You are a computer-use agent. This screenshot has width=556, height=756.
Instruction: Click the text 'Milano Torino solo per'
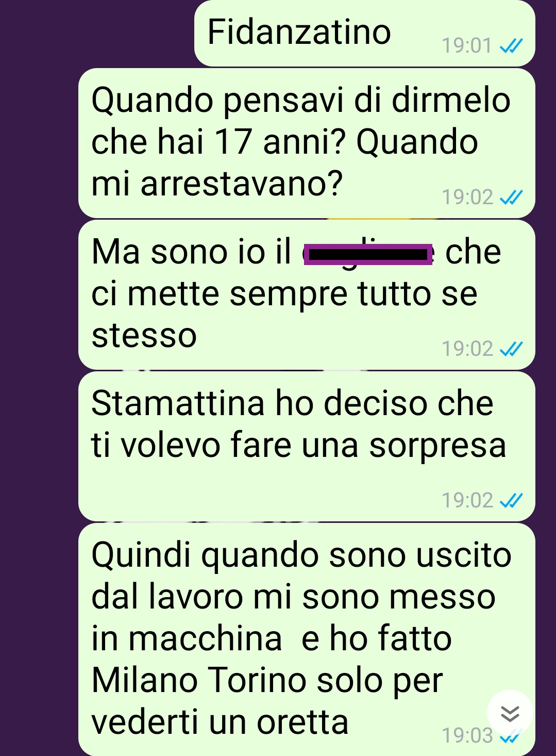[267, 681]
